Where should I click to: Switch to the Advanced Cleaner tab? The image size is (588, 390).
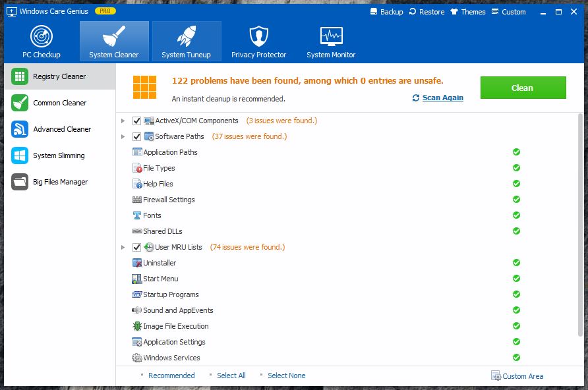(x=60, y=129)
